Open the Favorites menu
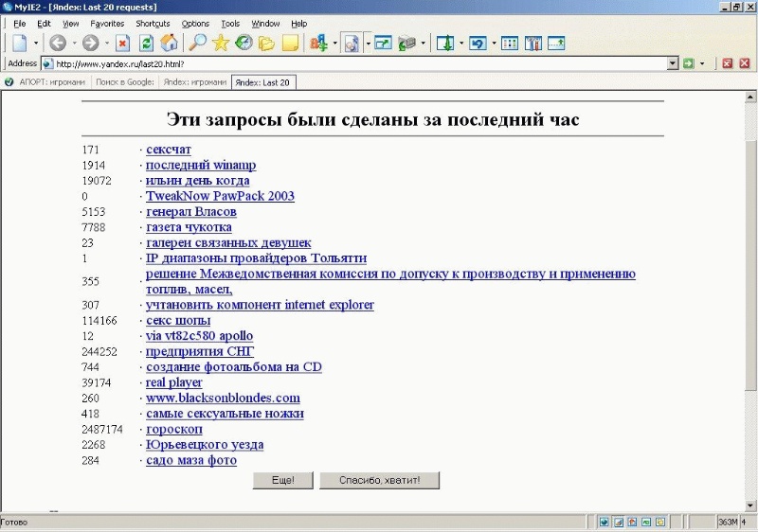758x532 pixels. point(107,24)
